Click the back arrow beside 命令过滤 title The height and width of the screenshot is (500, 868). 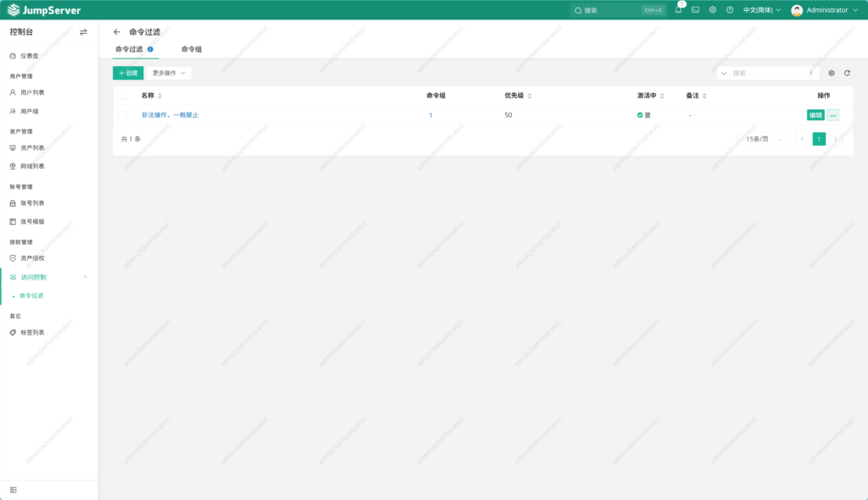tap(116, 31)
